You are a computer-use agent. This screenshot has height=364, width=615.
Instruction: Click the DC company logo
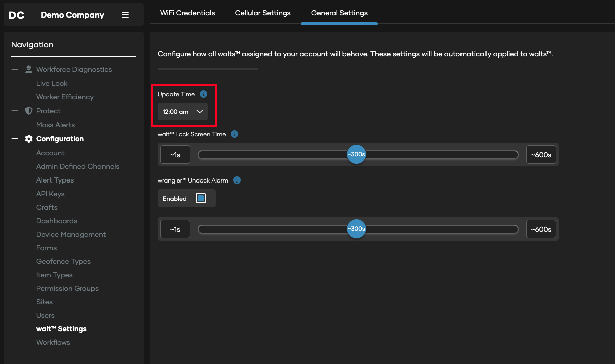(17, 15)
